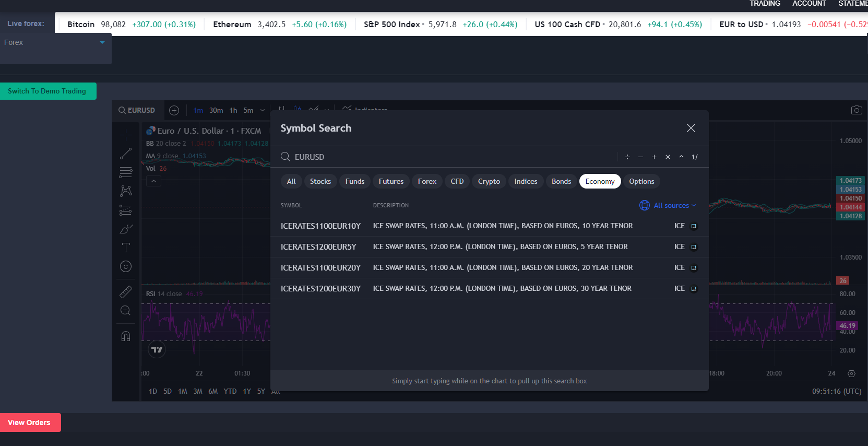Screen dimensions: 868x446
Task: Select the trend line drawing tool
Action: point(126,154)
